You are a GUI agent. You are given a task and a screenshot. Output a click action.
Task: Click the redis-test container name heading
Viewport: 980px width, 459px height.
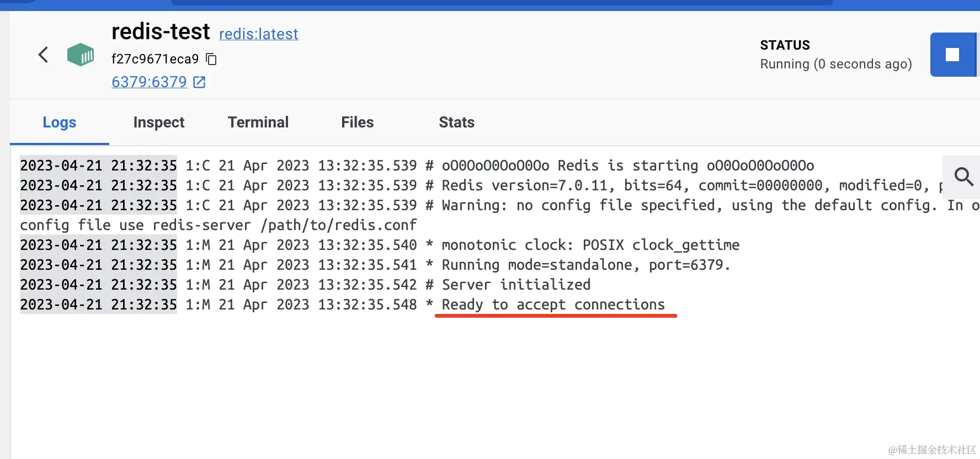tap(161, 31)
